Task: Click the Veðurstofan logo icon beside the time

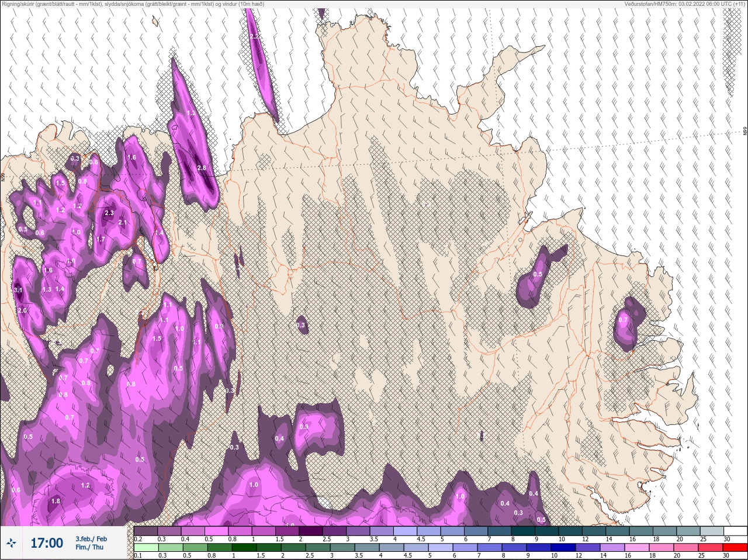Action: pos(11,543)
